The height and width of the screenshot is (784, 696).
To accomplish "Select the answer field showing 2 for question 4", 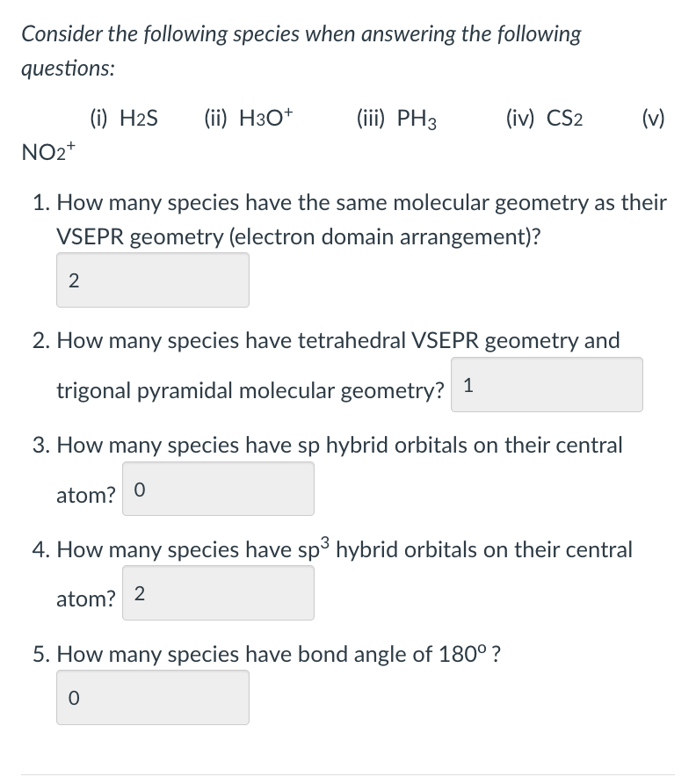I will [x=218, y=593].
